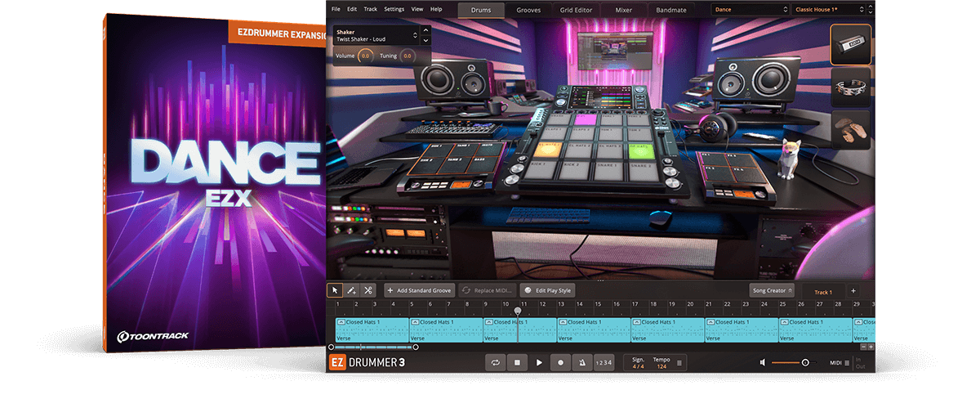Screen dimensions: 980x399
Task: Select the pencil draw tool
Action: [351, 290]
